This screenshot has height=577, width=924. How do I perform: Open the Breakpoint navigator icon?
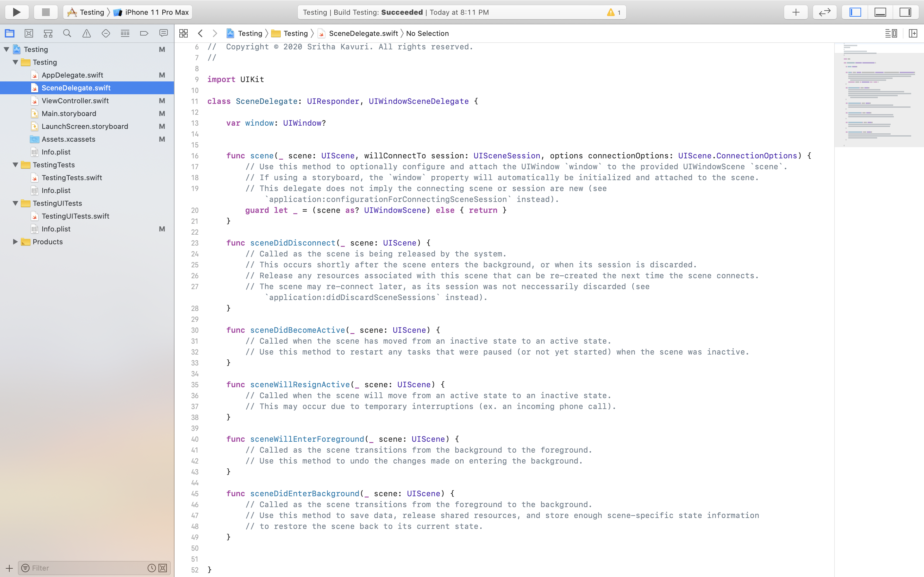click(144, 34)
